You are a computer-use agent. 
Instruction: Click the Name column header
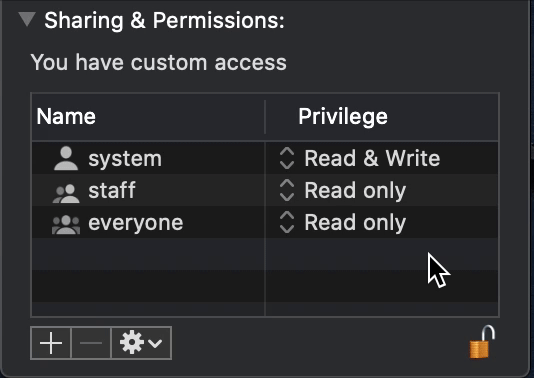(x=66, y=116)
